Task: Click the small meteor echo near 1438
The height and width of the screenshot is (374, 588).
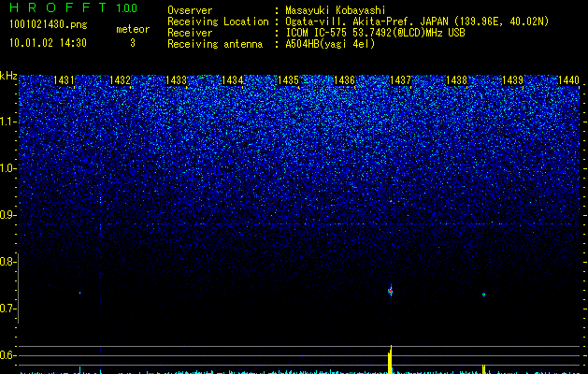Action: [483, 295]
